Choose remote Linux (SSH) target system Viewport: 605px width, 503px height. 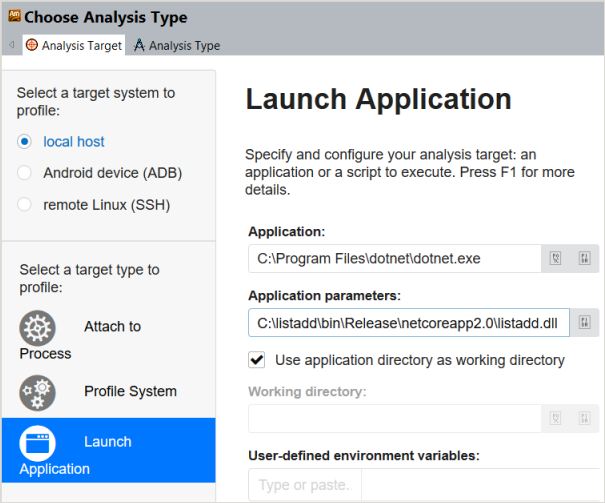pos(25,204)
